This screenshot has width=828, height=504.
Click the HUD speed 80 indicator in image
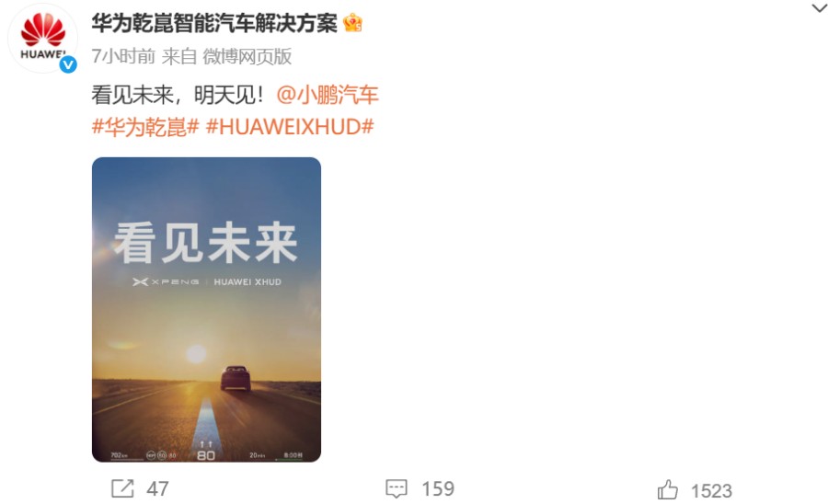click(206, 454)
